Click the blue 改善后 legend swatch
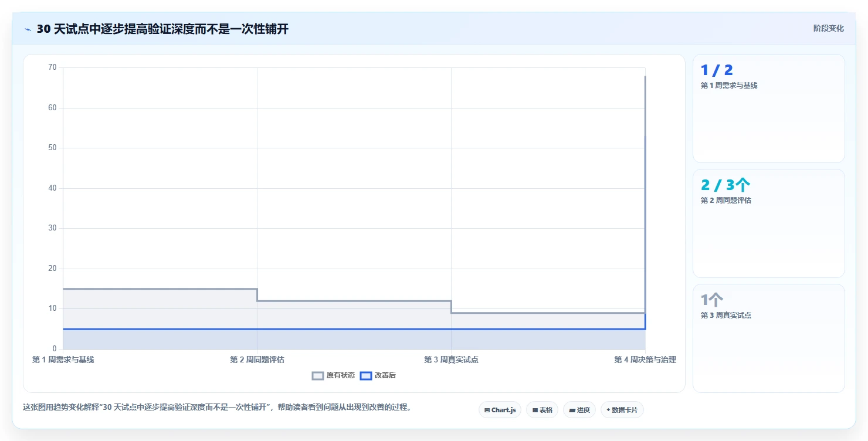The height and width of the screenshot is (441, 868). (366, 375)
